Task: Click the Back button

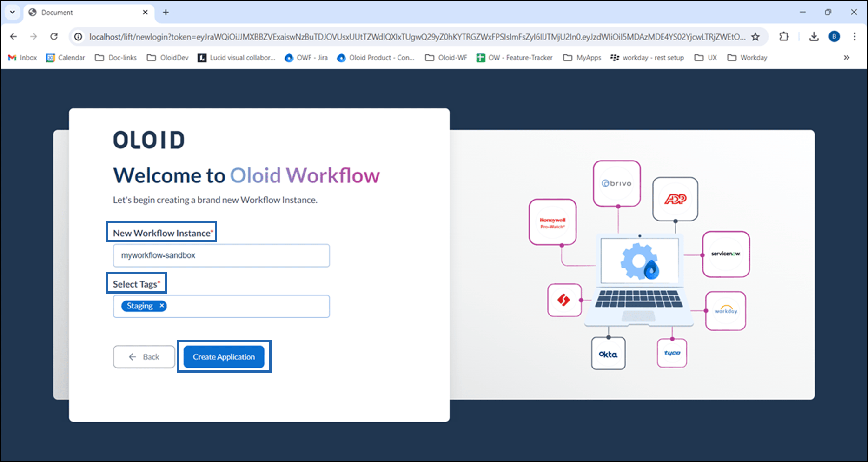Action: [144, 357]
